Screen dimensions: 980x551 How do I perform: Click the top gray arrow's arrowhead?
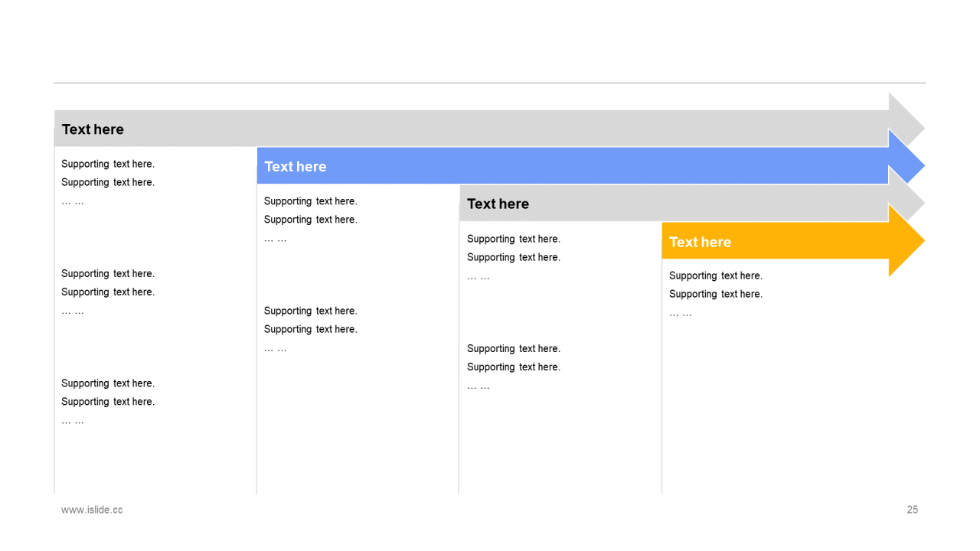click(x=907, y=122)
